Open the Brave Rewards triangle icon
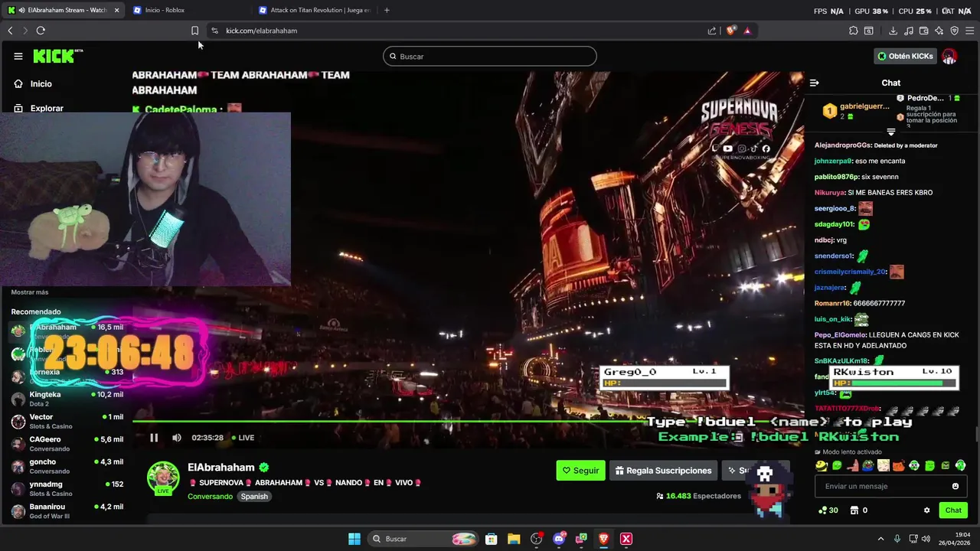 [x=747, y=31]
